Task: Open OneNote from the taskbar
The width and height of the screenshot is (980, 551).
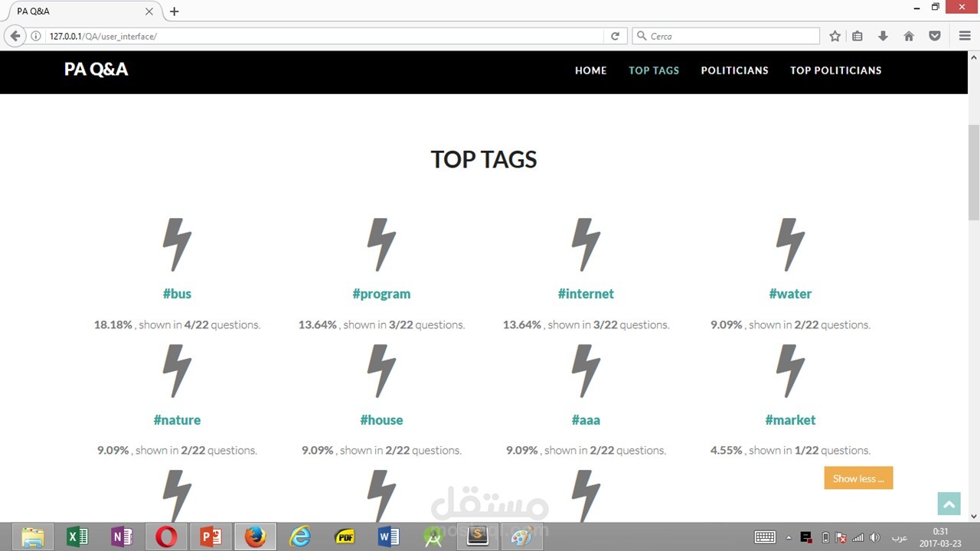Action: click(x=122, y=537)
